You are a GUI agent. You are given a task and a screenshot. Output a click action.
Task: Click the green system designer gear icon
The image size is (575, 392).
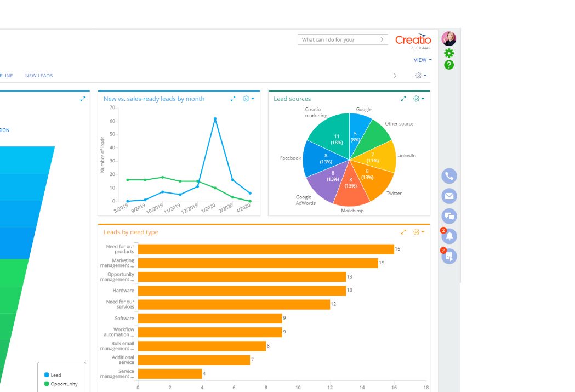(449, 53)
